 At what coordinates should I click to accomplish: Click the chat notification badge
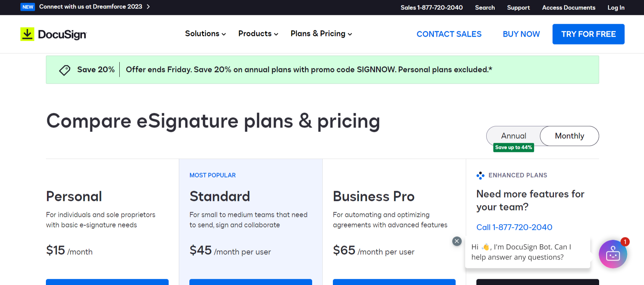click(625, 242)
